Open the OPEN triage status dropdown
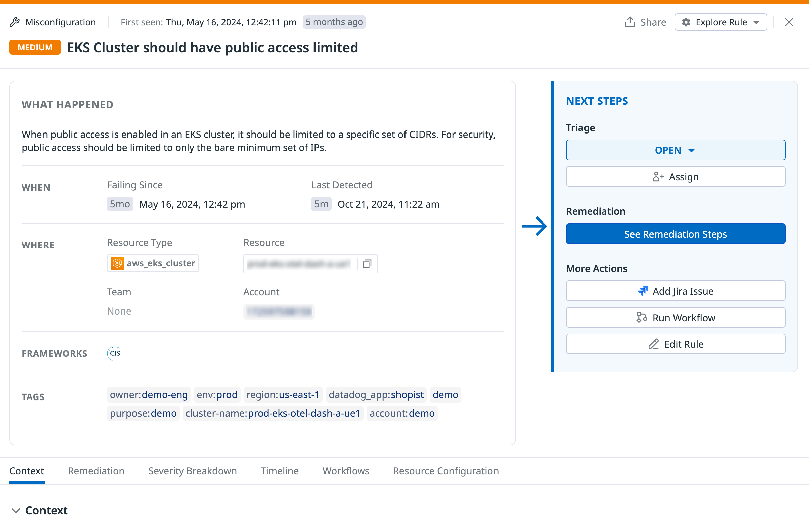 [676, 150]
